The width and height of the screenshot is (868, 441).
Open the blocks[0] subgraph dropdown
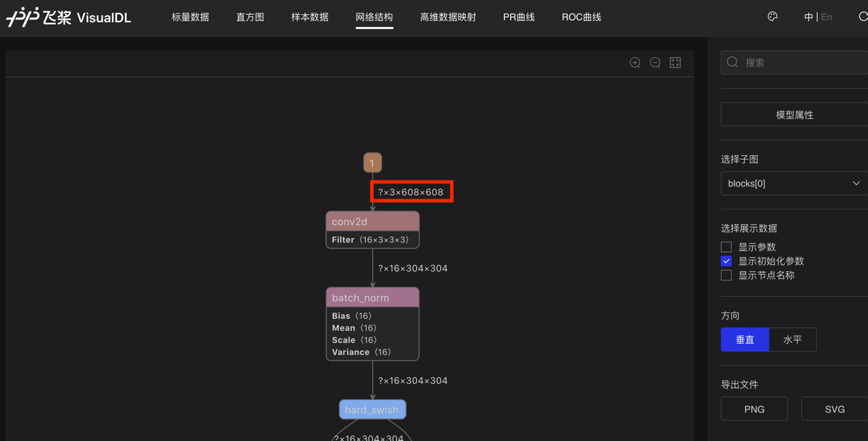click(x=794, y=183)
